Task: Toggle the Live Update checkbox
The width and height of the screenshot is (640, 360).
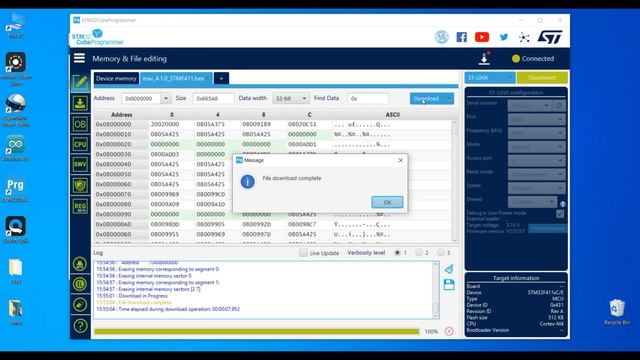Action: click(x=303, y=253)
